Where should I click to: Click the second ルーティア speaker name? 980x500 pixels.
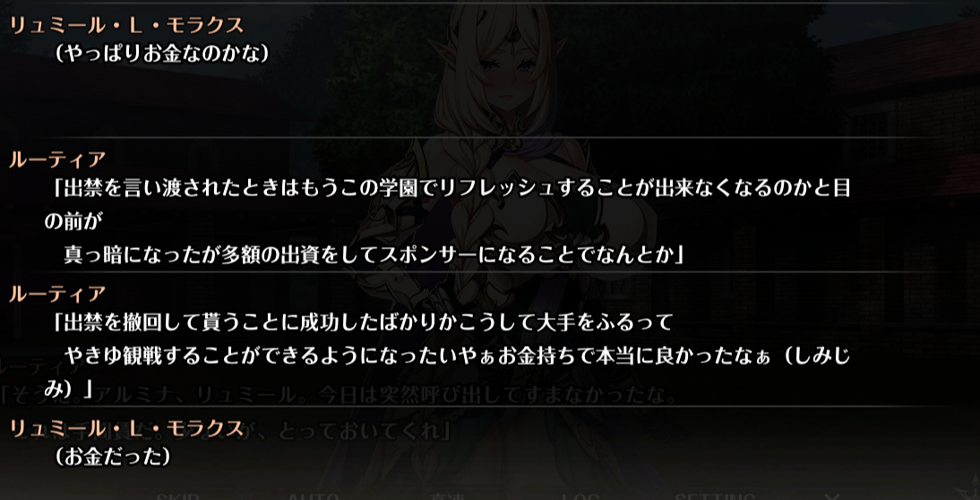point(57,293)
